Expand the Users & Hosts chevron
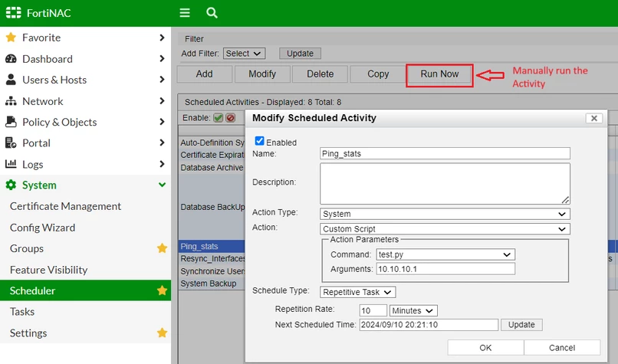 point(162,79)
